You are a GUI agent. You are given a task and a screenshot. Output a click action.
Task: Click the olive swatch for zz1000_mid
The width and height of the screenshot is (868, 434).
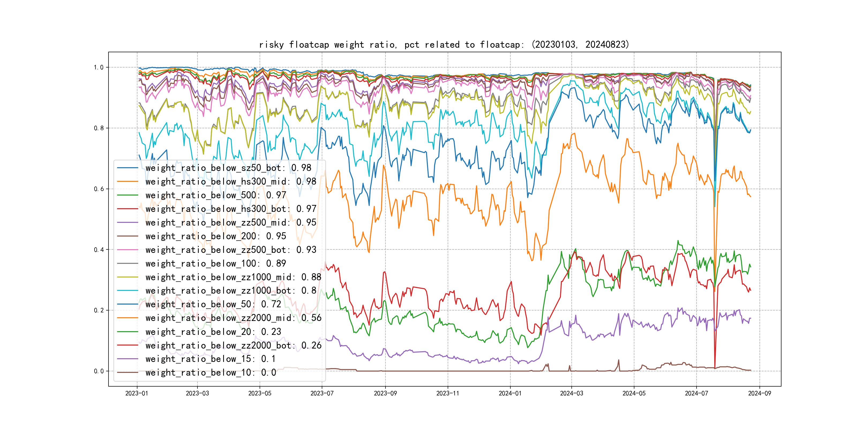[127, 277]
